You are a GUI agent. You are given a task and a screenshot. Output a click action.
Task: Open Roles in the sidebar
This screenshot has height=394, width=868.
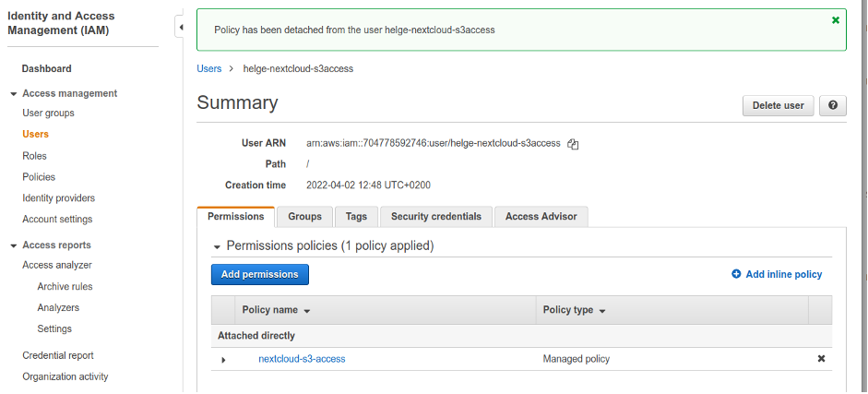click(x=34, y=156)
